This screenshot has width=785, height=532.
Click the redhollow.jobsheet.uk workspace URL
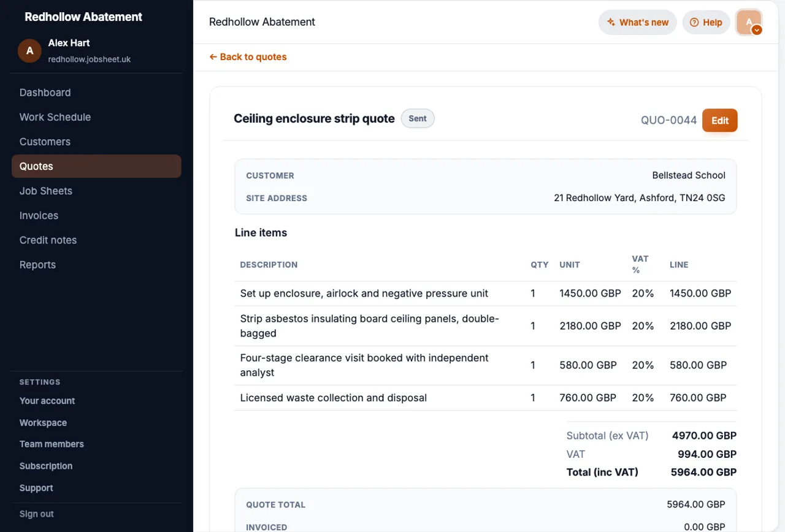pos(90,59)
